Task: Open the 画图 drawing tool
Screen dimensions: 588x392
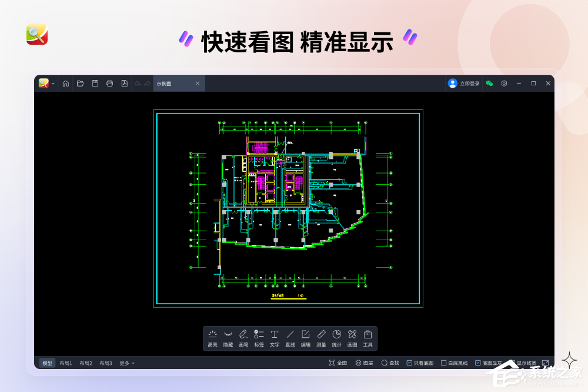Action: tap(352, 338)
